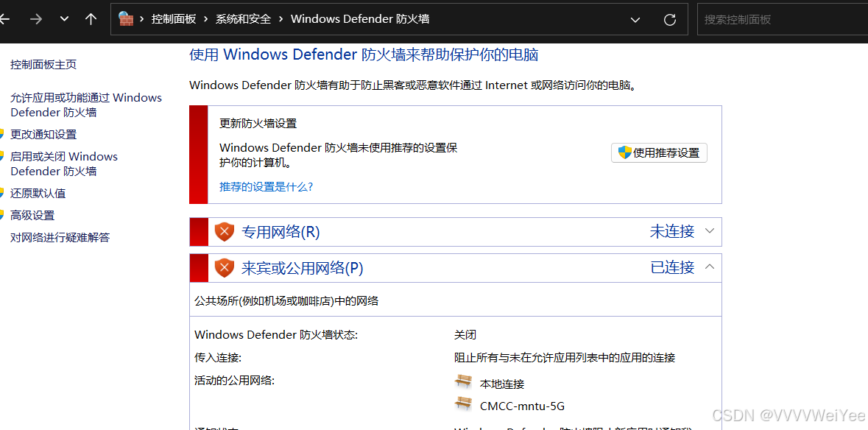Click the page title 使用 Windows Defender 防火墙来帮助保护你的电脑
The width and height of the screenshot is (868, 430).
coord(364,54)
